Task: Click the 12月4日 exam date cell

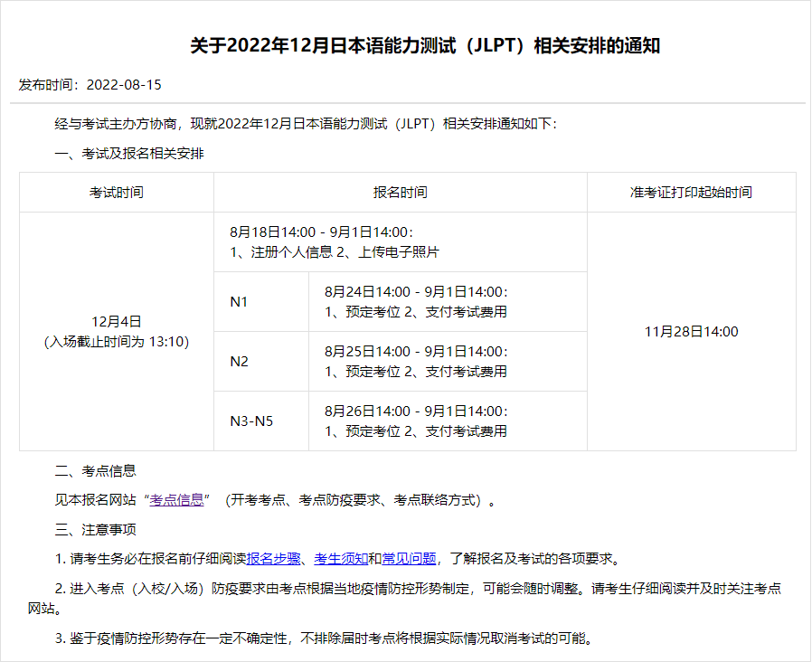Action: coord(116,322)
